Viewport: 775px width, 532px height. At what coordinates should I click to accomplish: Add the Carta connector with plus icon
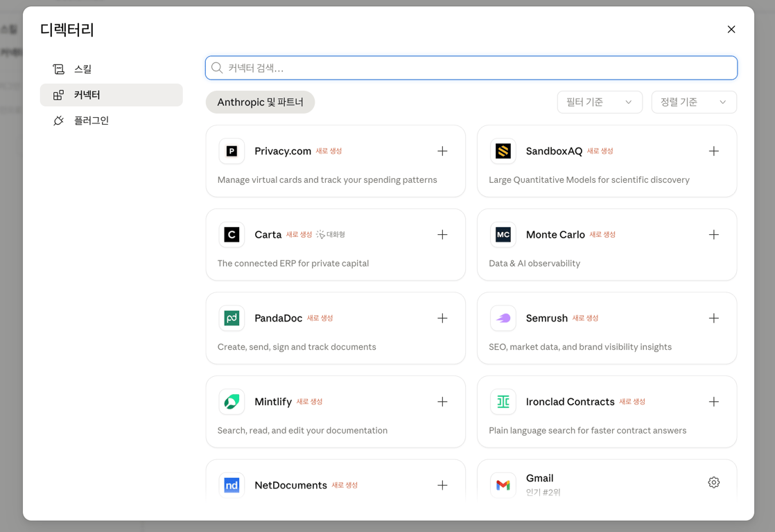tap(442, 235)
